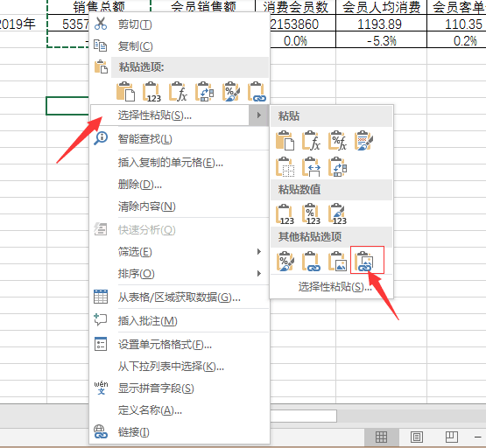Screen dimensions: 486x448
Task: Click the zoom out minus button
Action: (x=478, y=437)
